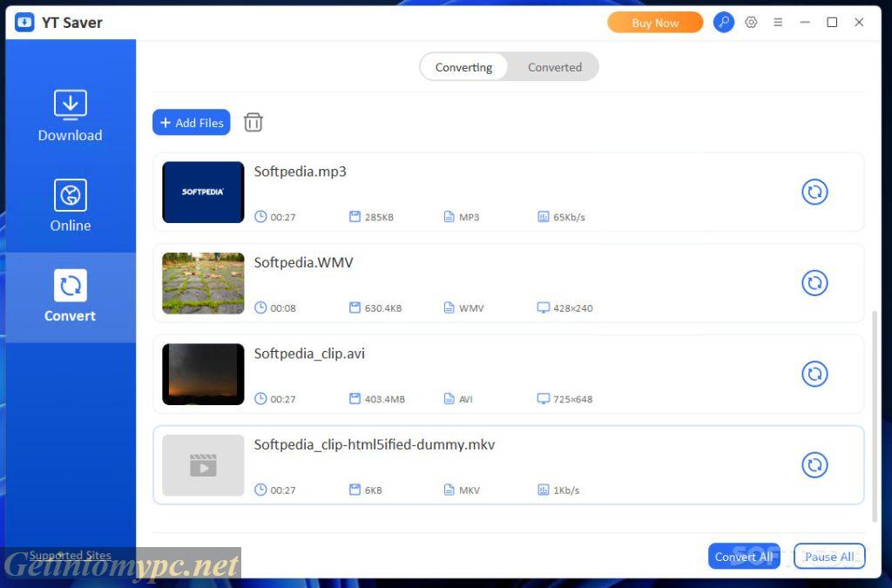The width and height of the screenshot is (892, 588).
Task: Click the 428×240 resolution value
Action: point(573,308)
